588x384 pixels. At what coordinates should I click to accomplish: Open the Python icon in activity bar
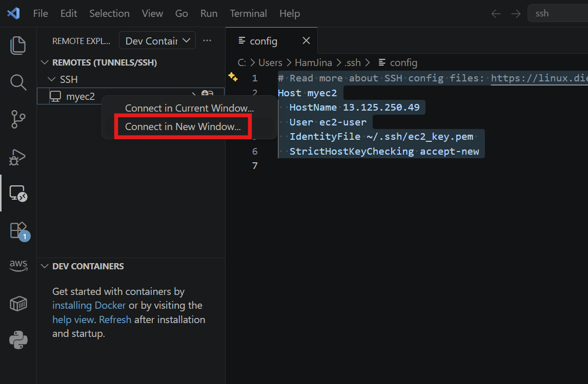18,340
